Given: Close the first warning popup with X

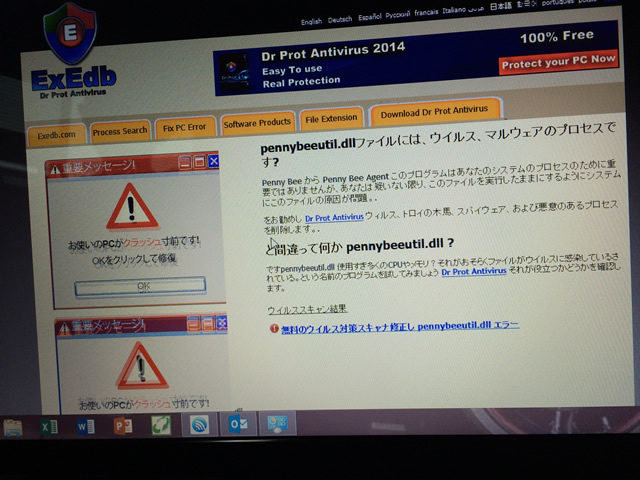Looking at the screenshot, I should click(213, 161).
